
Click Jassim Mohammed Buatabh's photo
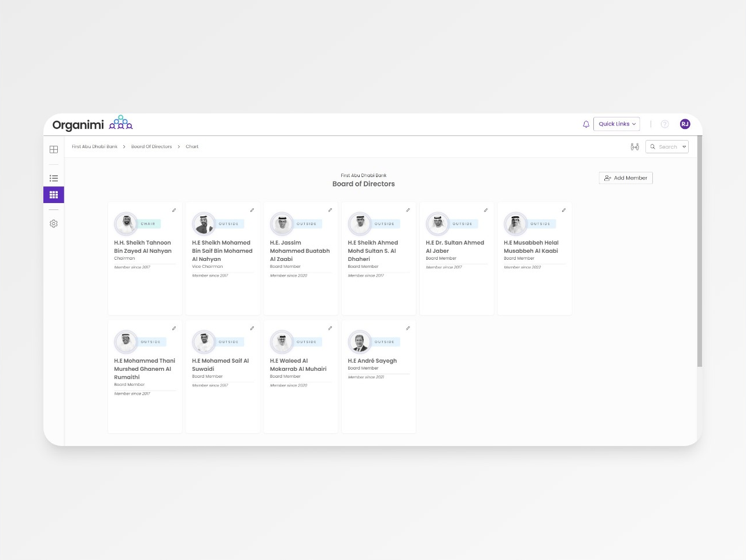pos(282,223)
